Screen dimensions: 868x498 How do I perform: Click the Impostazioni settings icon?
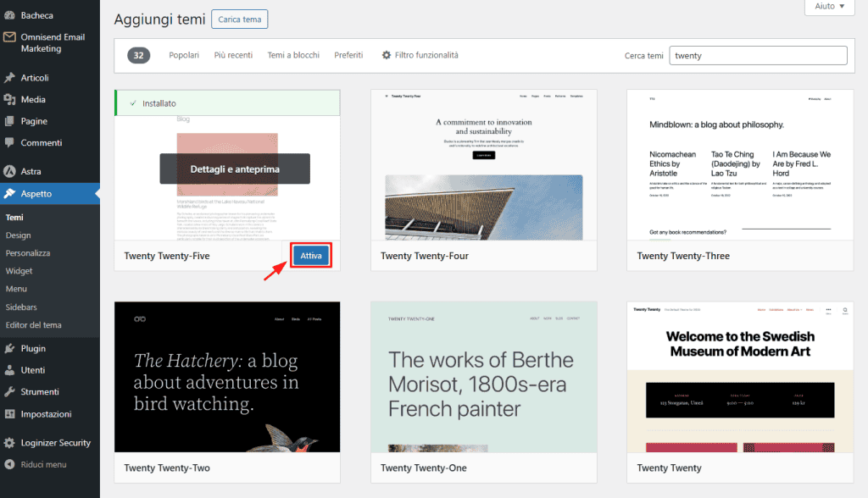[9, 414]
